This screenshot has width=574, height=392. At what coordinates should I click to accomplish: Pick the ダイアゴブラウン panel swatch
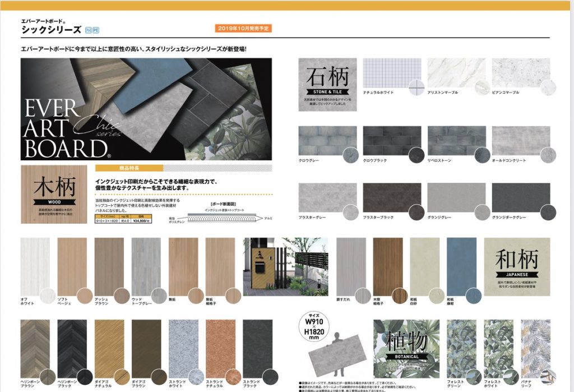(x=146, y=349)
